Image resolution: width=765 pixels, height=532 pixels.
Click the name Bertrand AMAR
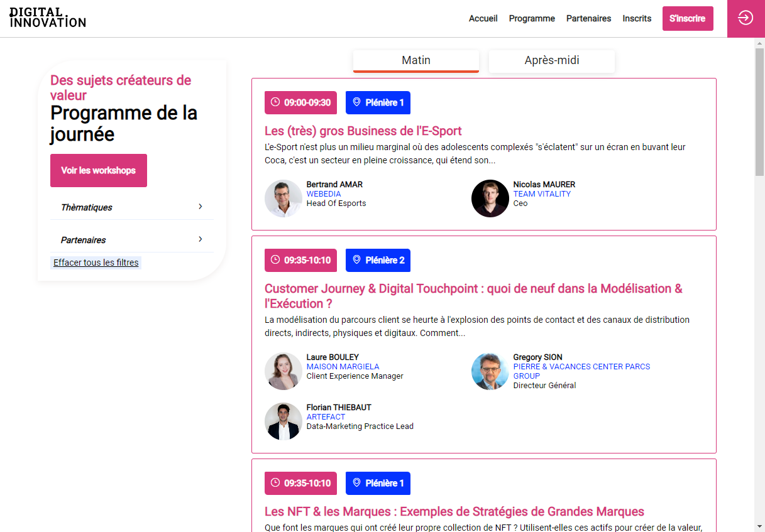334,185
